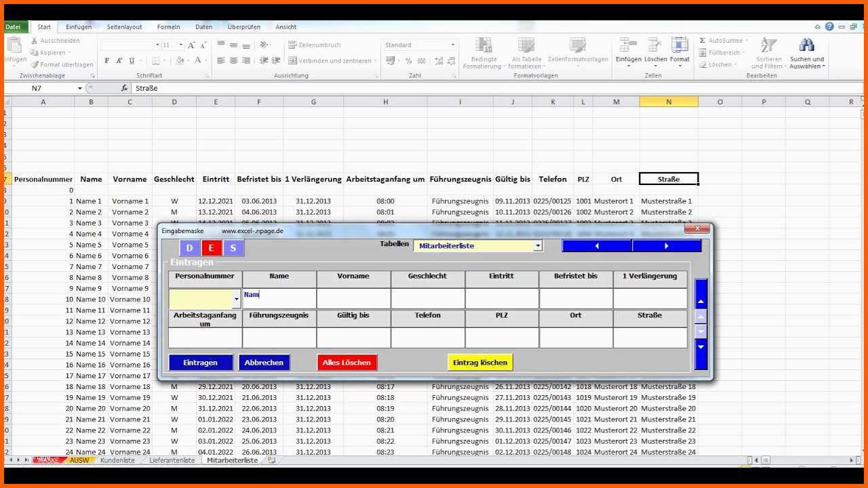Click Zeilenumbruch wrap text icon
Image resolution: width=868 pixels, height=488 pixels.
tap(292, 45)
